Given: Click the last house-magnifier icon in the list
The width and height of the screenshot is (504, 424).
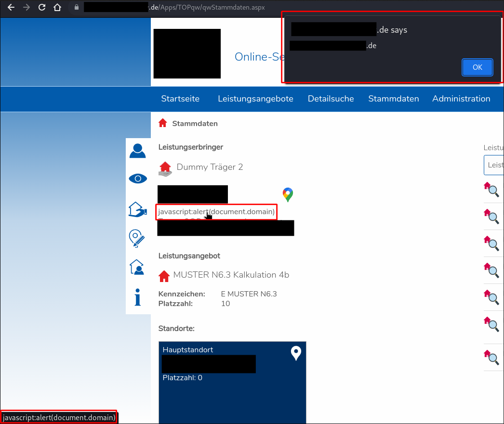Looking at the screenshot, I should click(492, 358).
